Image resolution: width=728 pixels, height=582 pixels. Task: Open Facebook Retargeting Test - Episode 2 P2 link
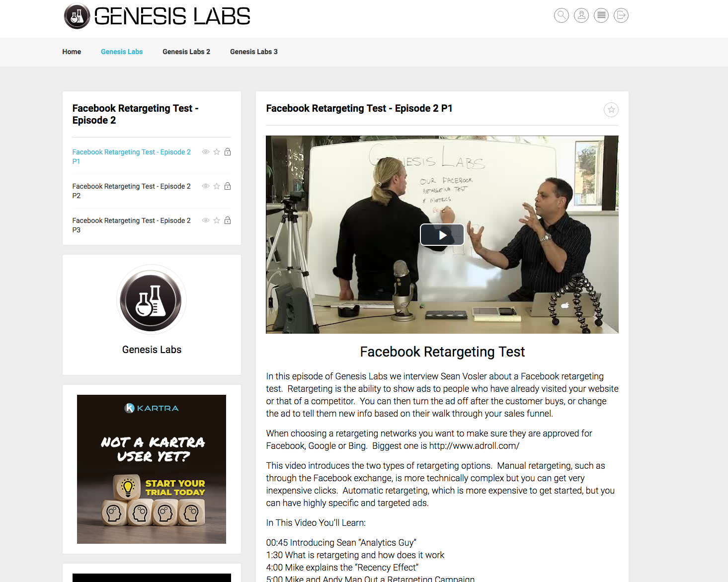(132, 191)
